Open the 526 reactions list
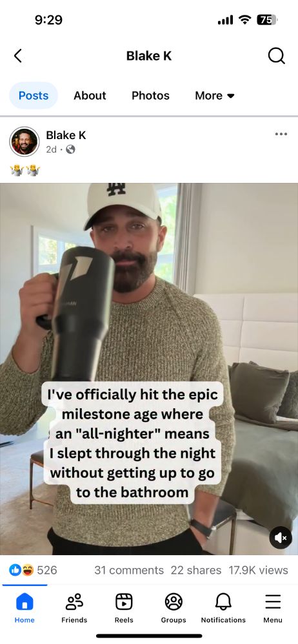This screenshot has height=644, width=298. (33, 570)
